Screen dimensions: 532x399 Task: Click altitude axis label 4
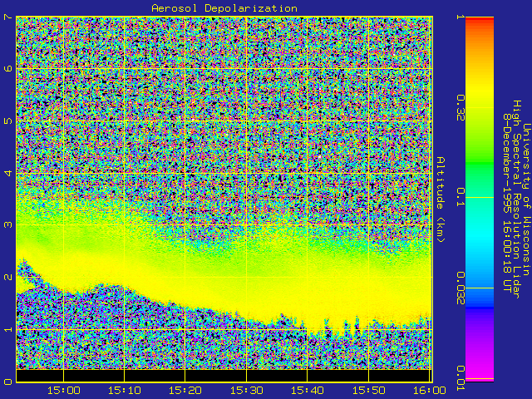7,174
